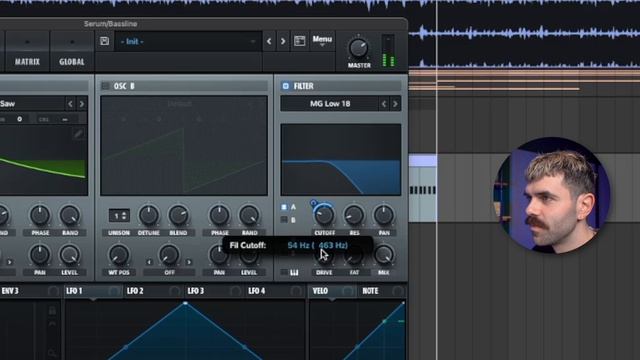Click the OSC B DETUNE knob
Screen dimensions: 640x360
point(149,216)
